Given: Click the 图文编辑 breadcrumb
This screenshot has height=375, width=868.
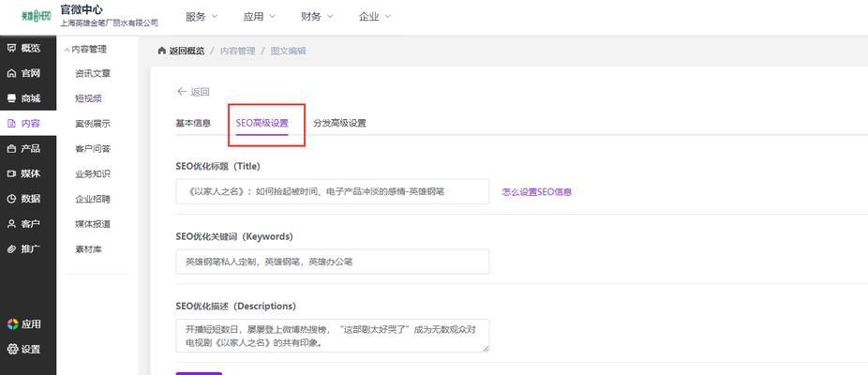Looking at the screenshot, I should point(288,51).
